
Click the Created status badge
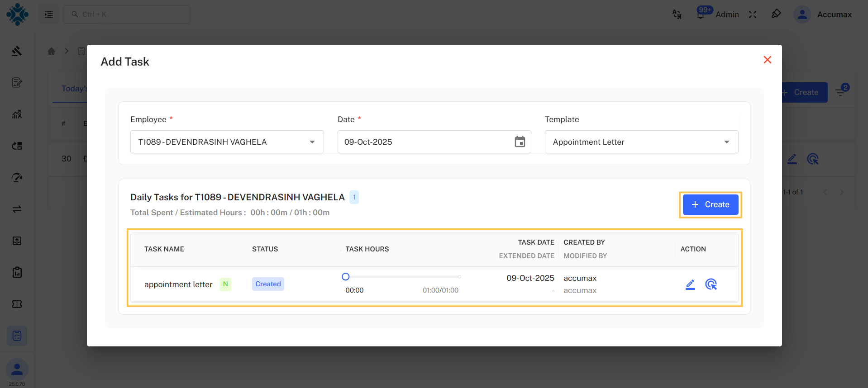coord(268,284)
